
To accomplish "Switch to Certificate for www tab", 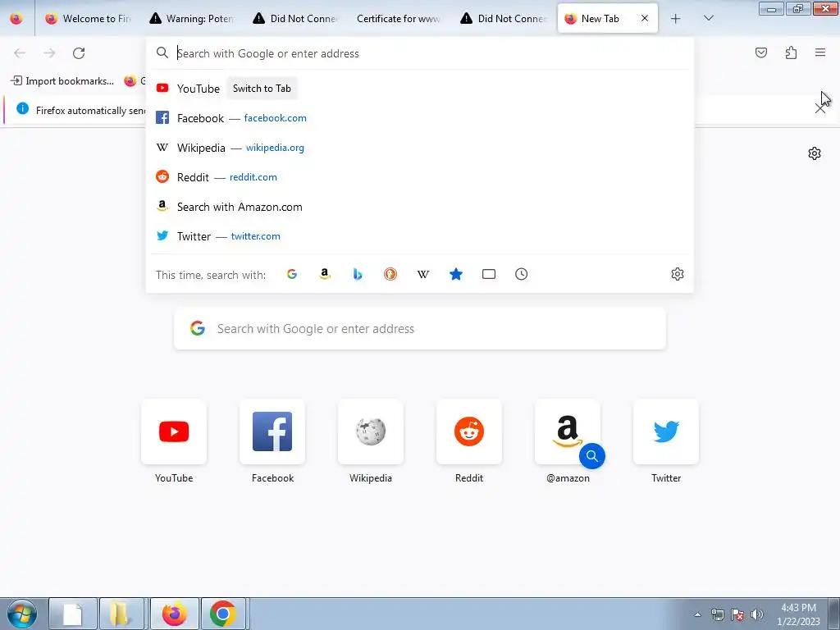I will [399, 19].
